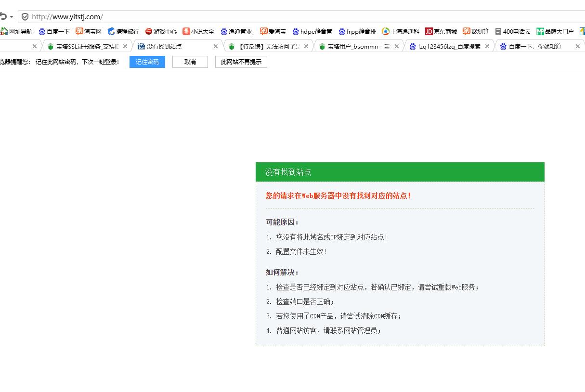Click the 记住密码 button
This screenshot has height=392, width=585.
coord(147,62)
